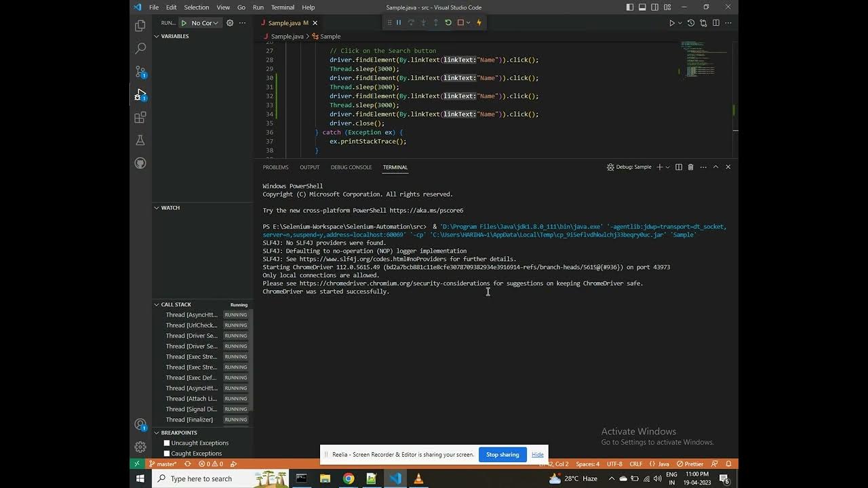This screenshot has width=868, height=488.
Task: Run Java using the editor play icon
Action: point(672,23)
